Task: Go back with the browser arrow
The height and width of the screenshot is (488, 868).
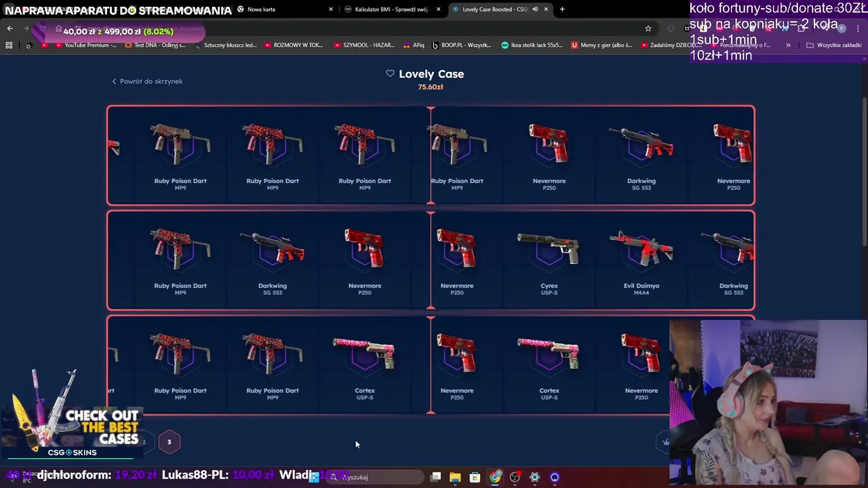Action: click(x=9, y=28)
